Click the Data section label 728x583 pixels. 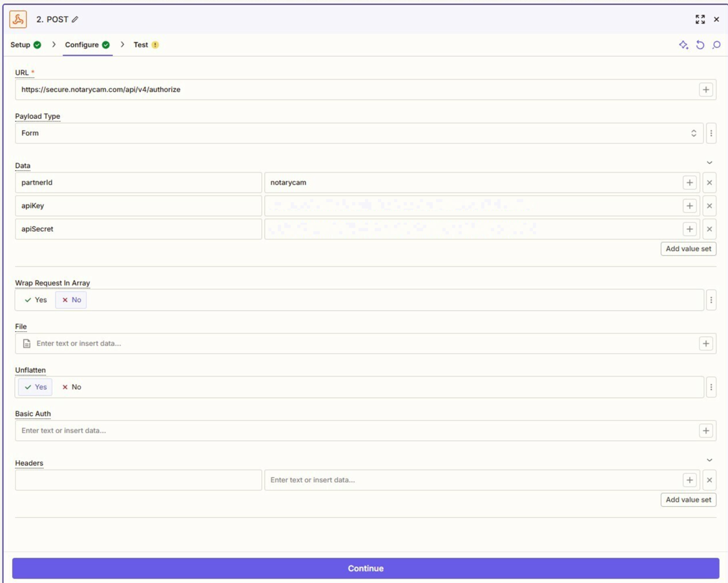[23, 166]
